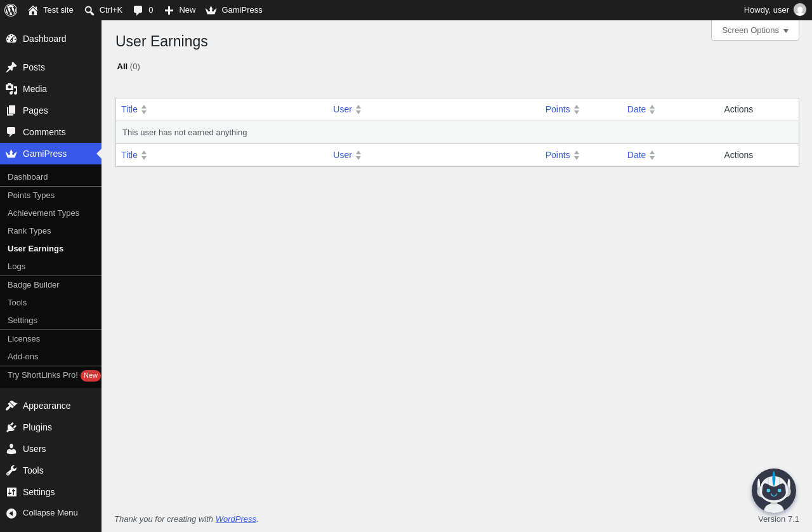Click the Appearance paintbrush icon
The height and width of the screenshot is (532, 812).
(11, 406)
